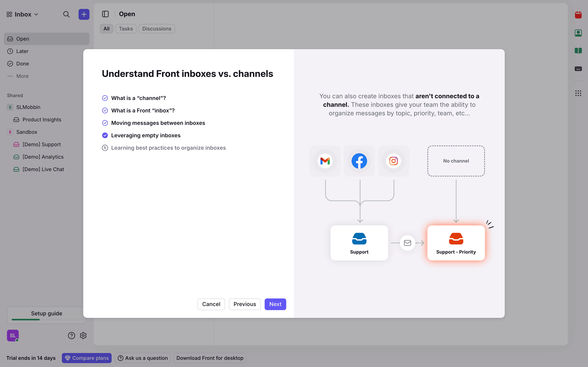Viewport: 588px width, 367px height.
Task: Open the red calendar icon
Action: pos(578,15)
